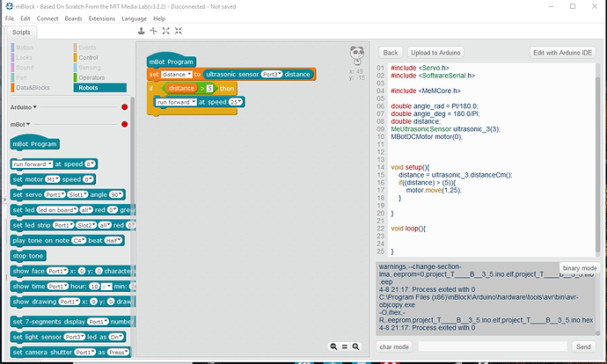Open angle 90 dropdown in set servo block
The image size is (607, 364).
[116, 194]
